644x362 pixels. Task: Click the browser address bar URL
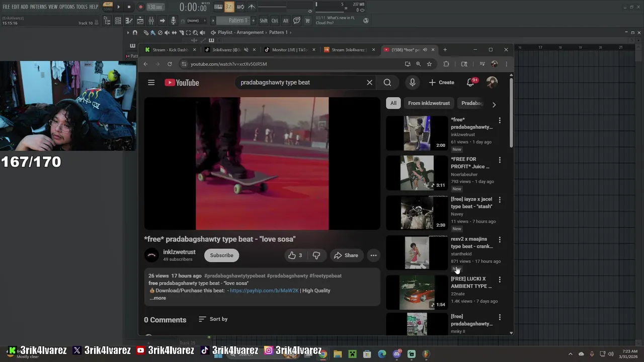click(228, 64)
